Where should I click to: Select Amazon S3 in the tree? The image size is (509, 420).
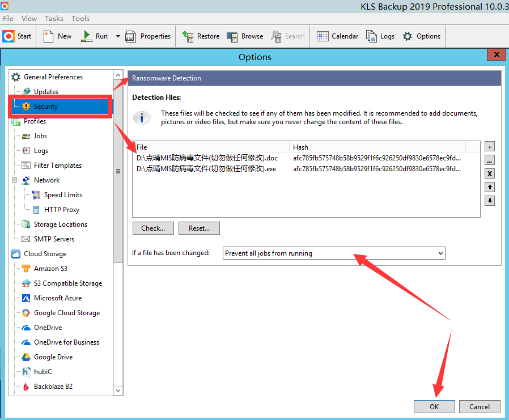tap(50, 269)
